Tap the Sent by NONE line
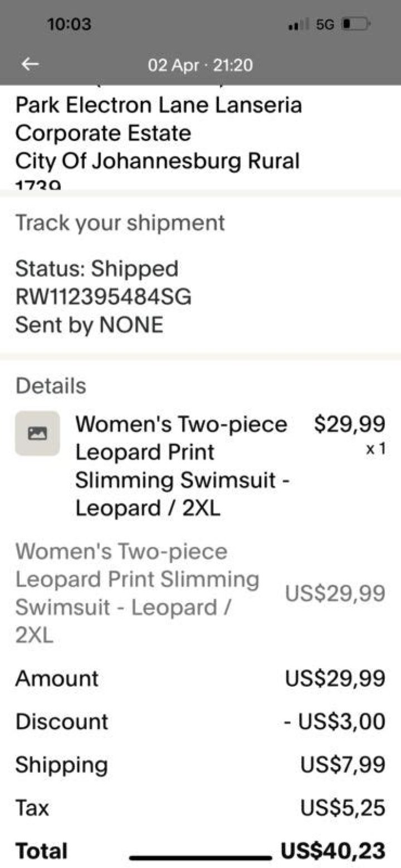401x868 pixels. [89, 324]
